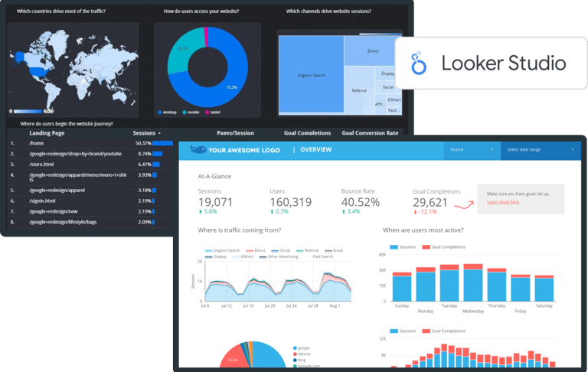Click the mobile legend dot
588x372 pixels.
click(184, 112)
